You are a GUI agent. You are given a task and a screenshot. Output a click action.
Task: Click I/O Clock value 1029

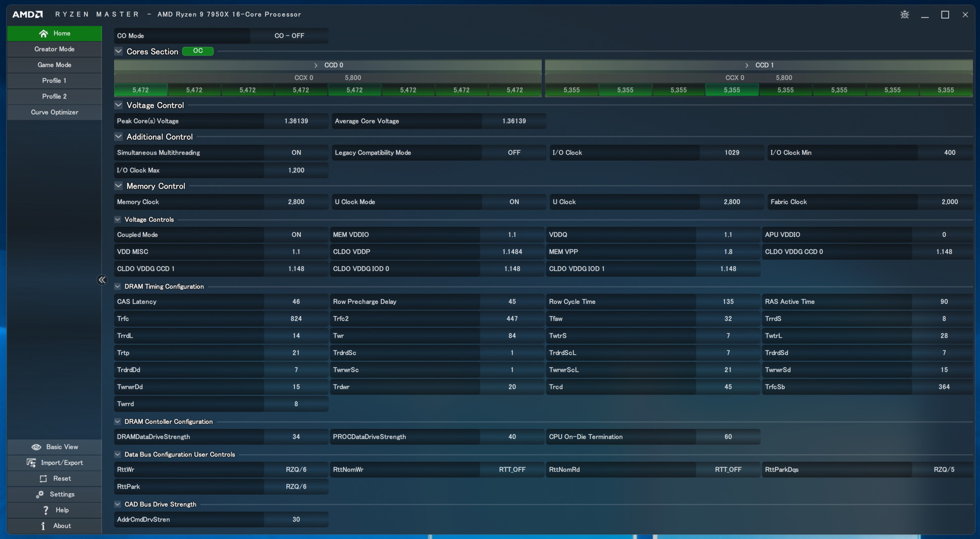732,153
